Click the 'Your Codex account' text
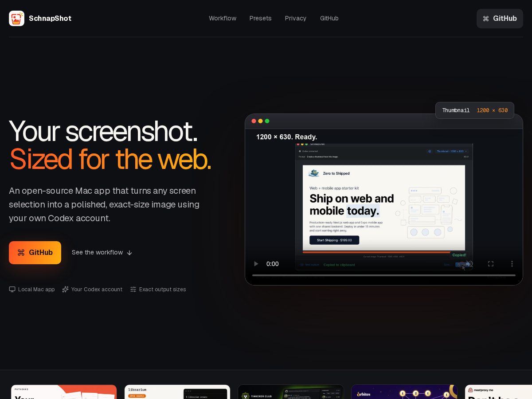The width and height of the screenshot is (532, 399). pyautogui.click(x=97, y=289)
